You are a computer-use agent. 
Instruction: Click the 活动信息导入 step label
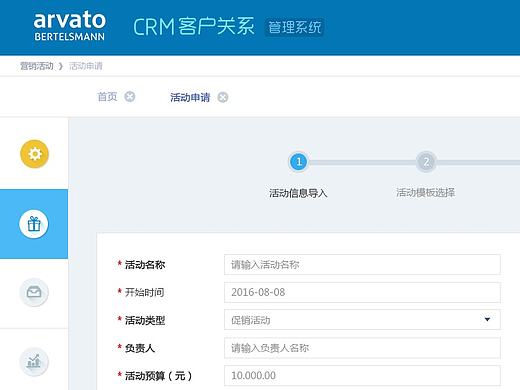(x=298, y=193)
